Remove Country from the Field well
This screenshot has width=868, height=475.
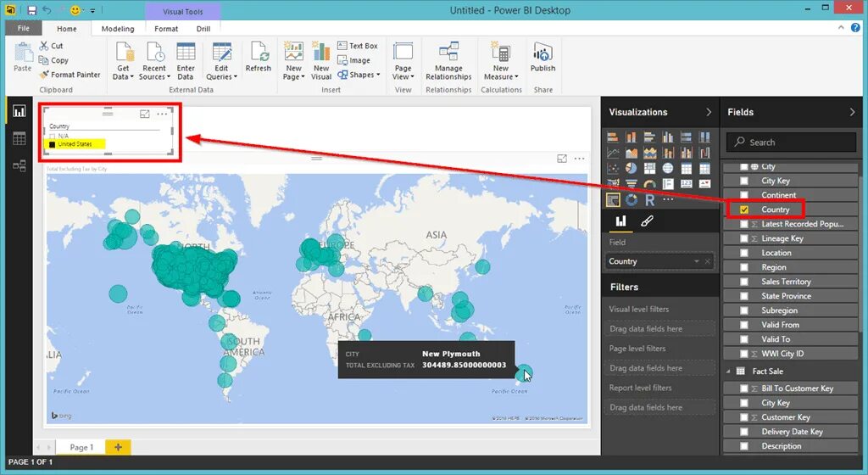pos(708,261)
